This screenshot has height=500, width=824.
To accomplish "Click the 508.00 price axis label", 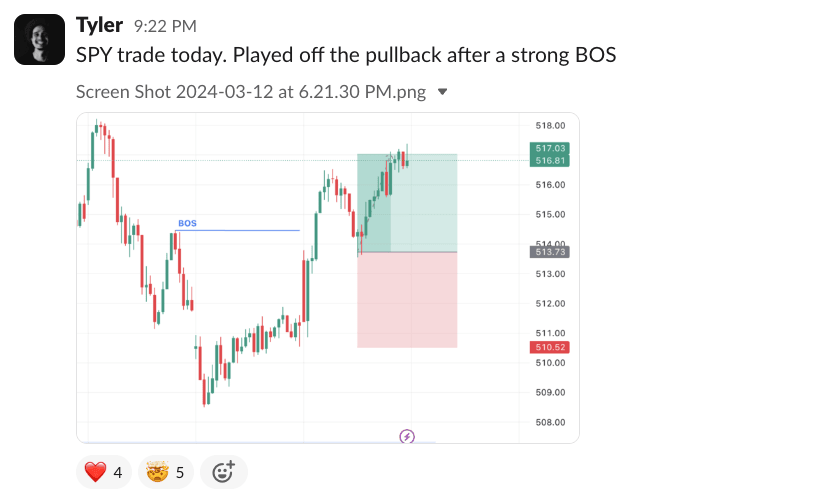I will tap(551, 422).
